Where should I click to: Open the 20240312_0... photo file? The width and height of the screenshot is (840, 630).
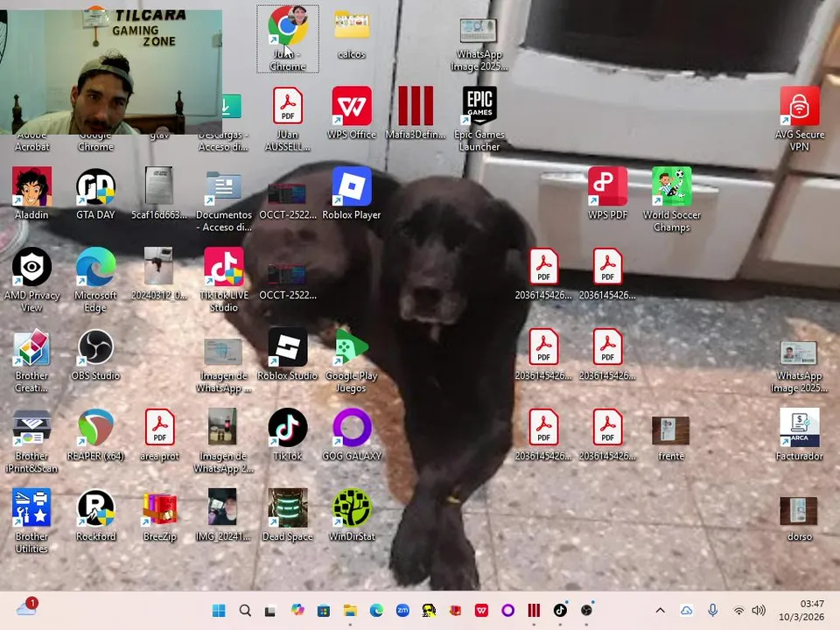pyautogui.click(x=159, y=273)
